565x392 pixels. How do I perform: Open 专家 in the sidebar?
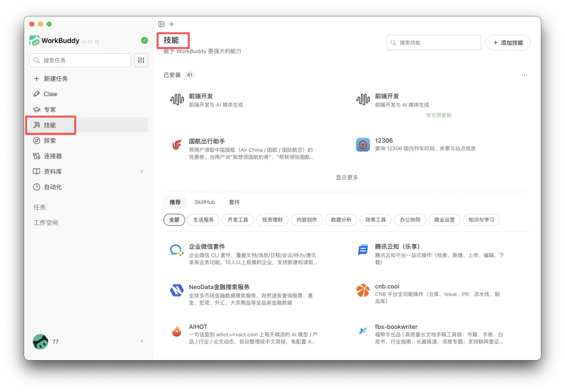click(x=88, y=109)
